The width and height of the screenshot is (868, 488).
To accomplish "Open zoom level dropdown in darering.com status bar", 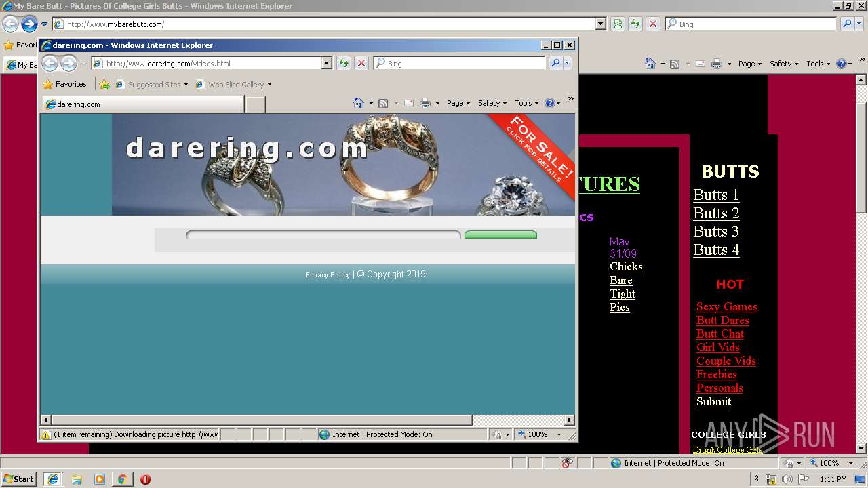I will 559,434.
